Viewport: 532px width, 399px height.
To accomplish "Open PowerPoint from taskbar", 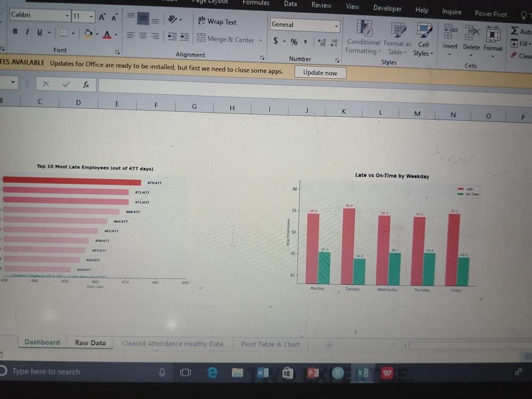I will 313,373.
